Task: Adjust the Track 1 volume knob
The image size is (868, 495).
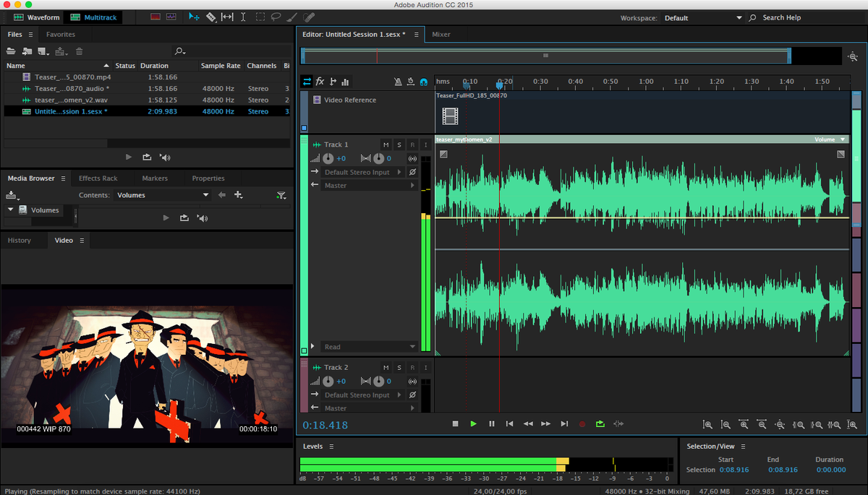Action: tap(328, 158)
